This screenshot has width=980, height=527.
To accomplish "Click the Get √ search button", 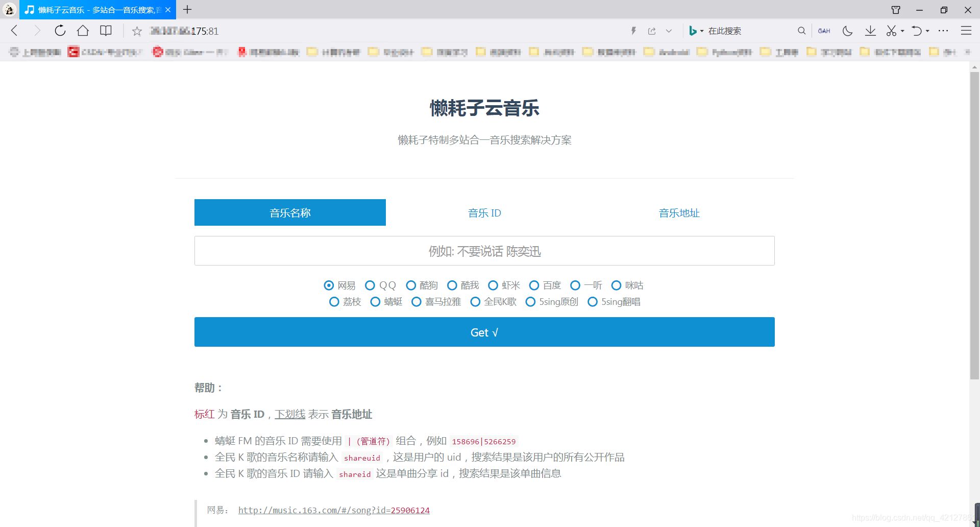I will point(484,332).
